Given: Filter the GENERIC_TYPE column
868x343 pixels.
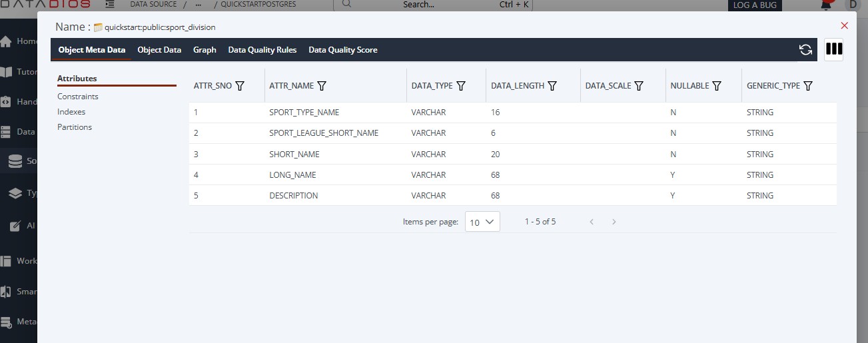Looking at the screenshot, I should click(808, 86).
